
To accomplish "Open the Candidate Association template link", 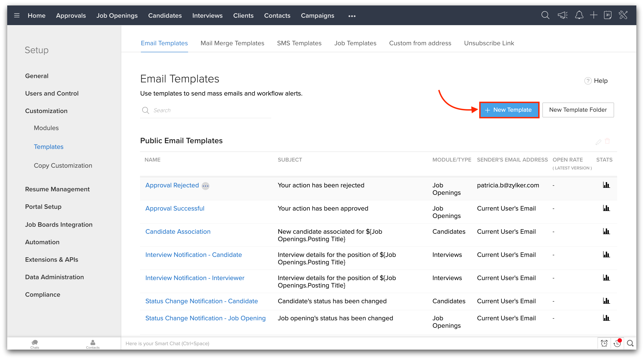I will click(x=178, y=231).
